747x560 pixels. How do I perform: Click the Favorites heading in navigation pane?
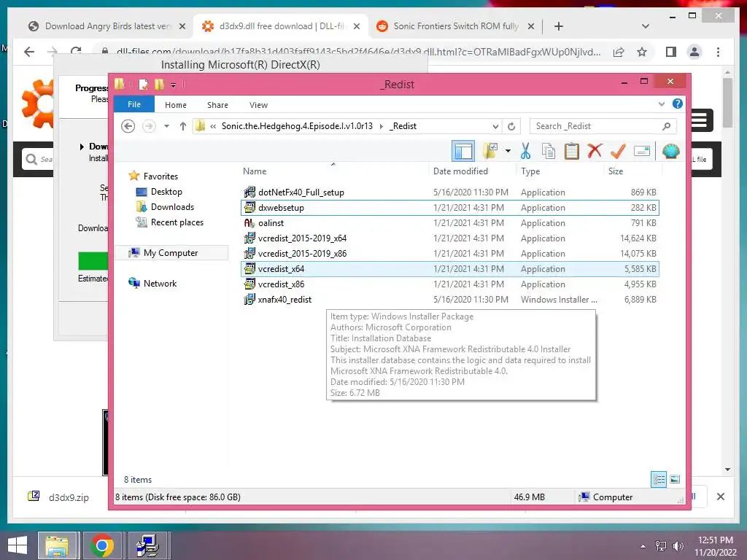tap(160, 176)
